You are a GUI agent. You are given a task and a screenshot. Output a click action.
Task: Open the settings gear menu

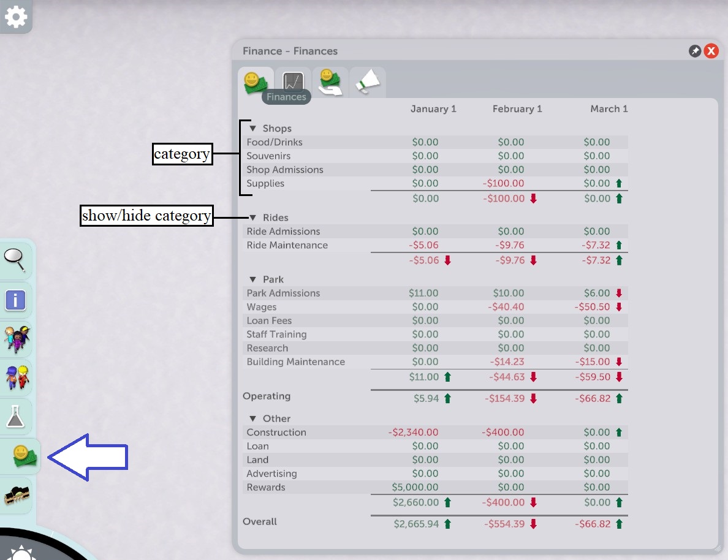[x=16, y=17]
